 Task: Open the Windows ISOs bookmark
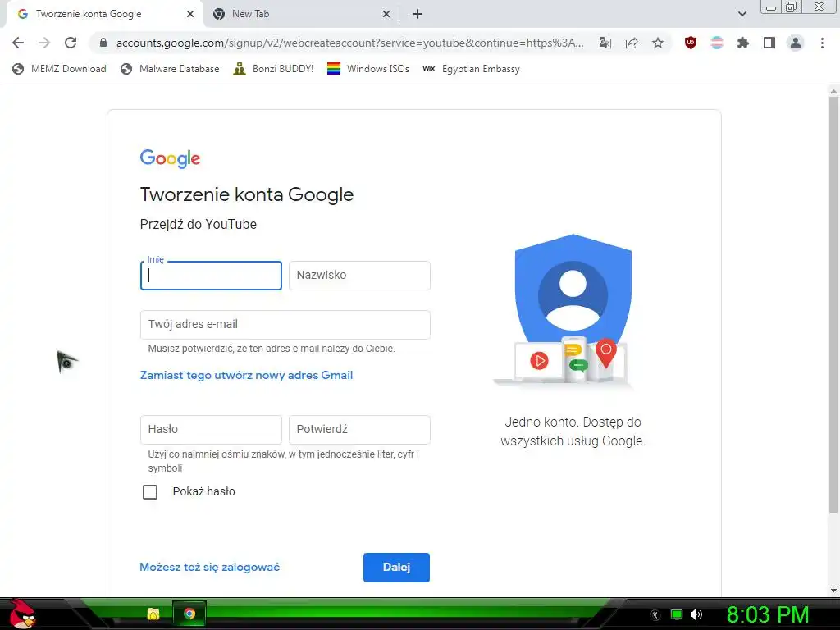368,69
